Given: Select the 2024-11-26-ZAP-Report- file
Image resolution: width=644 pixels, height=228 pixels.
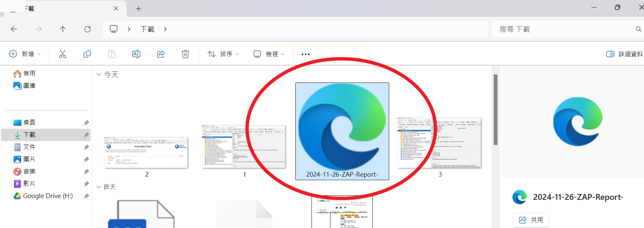Looking at the screenshot, I should (342, 131).
